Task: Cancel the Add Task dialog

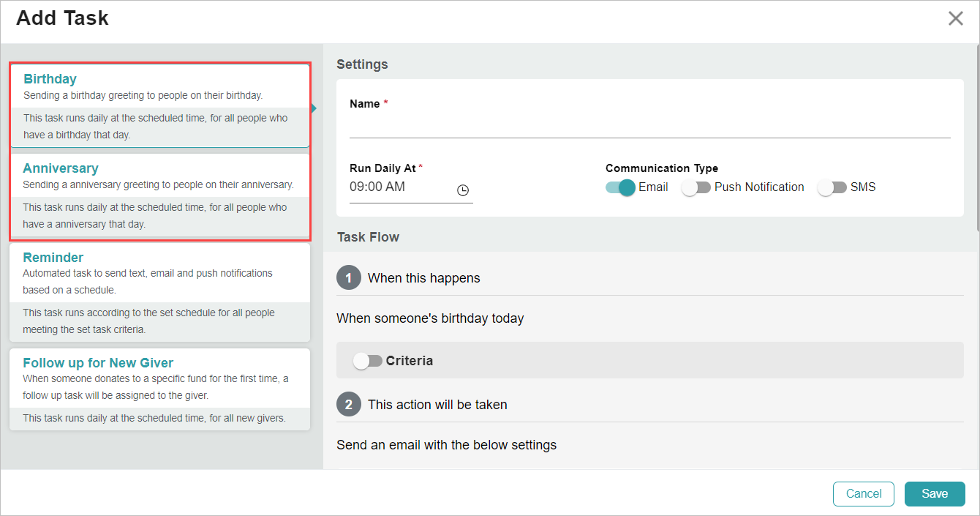Action: [x=864, y=493]
